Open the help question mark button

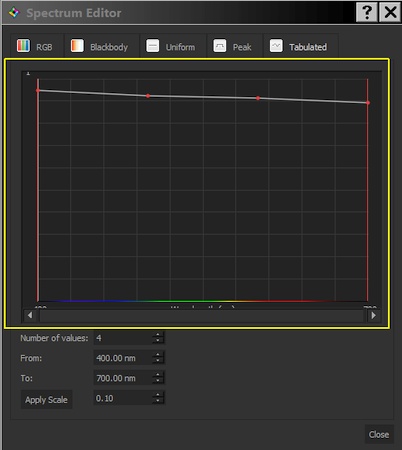pos(367,12)
